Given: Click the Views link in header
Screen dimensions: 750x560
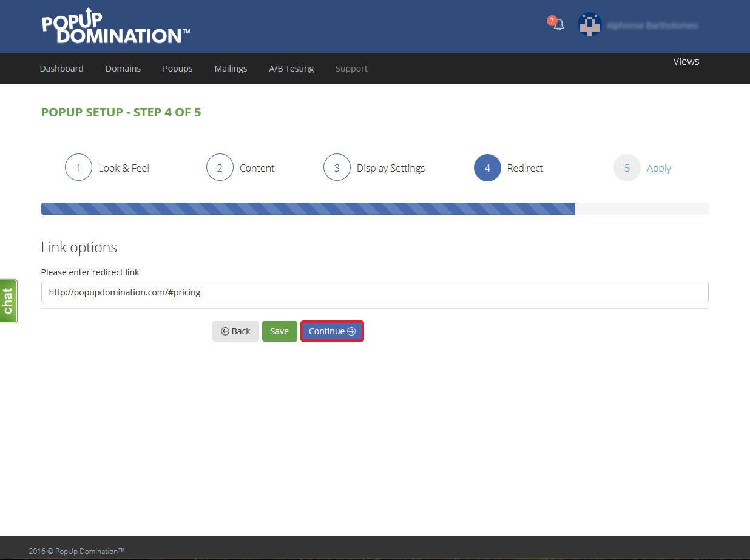Looking at the screenshot, I should pos(686,61).
